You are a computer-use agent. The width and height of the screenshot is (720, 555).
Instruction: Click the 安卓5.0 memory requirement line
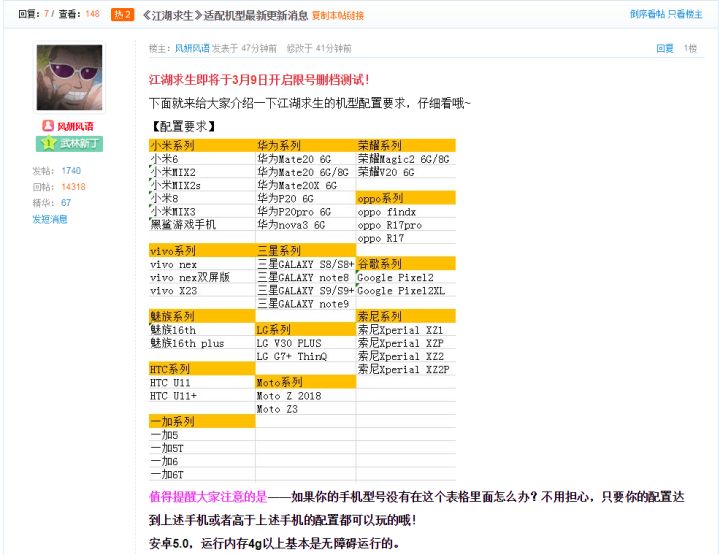(x=274, y=544)
